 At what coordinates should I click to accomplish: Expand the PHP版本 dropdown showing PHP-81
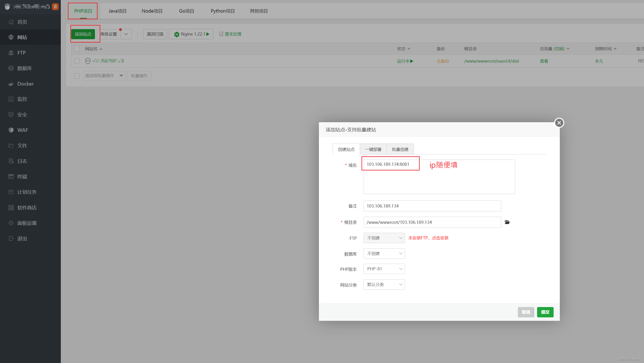click(x=384, y=269)
